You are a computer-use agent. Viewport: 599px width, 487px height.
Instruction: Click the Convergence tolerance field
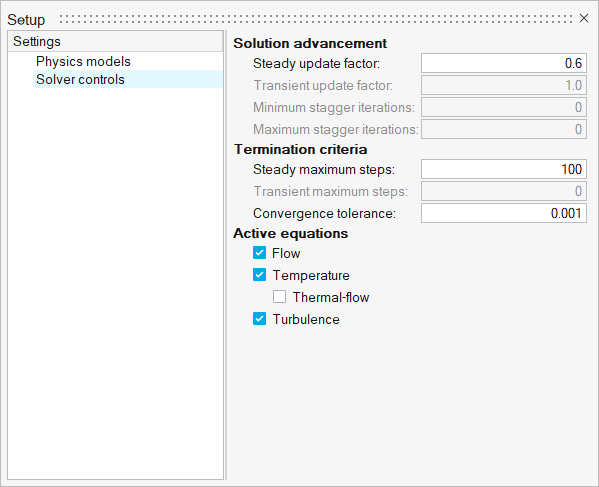point(503,213)
